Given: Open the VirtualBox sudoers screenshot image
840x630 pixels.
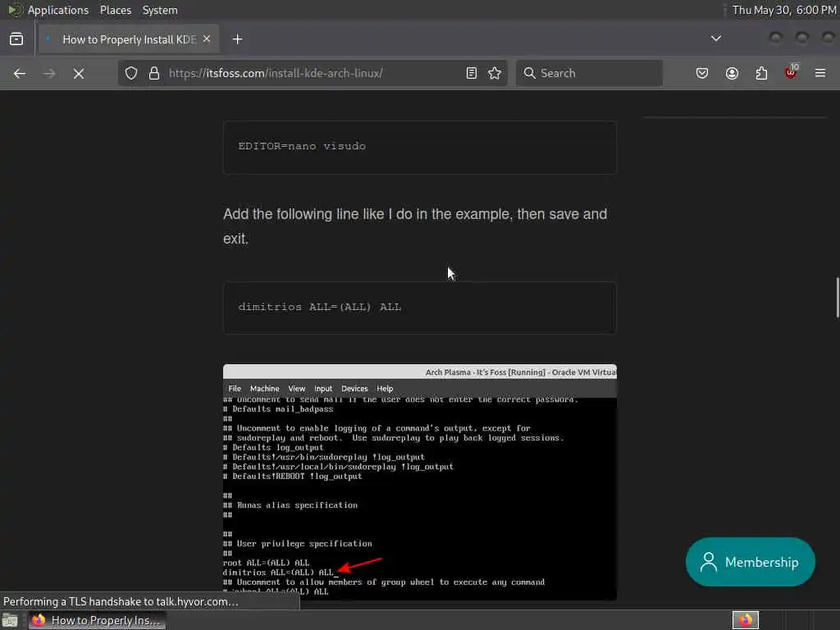Looking at the screenshot, I should [419, 482].
